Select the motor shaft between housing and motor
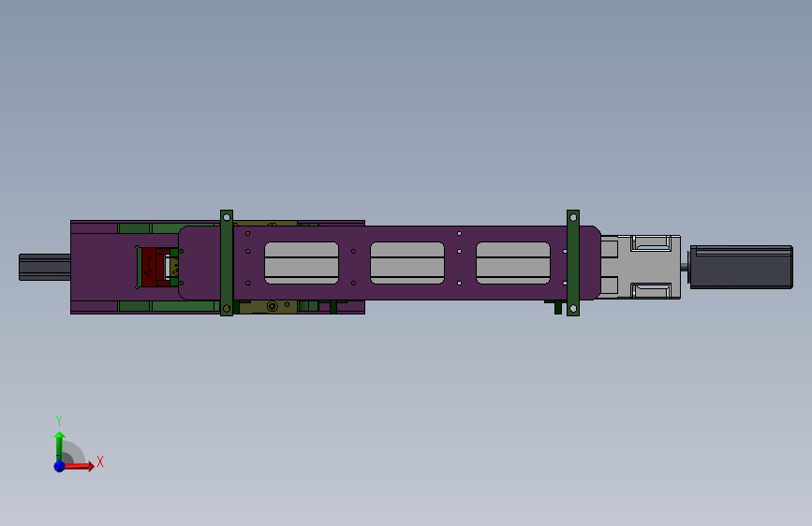 684,267
